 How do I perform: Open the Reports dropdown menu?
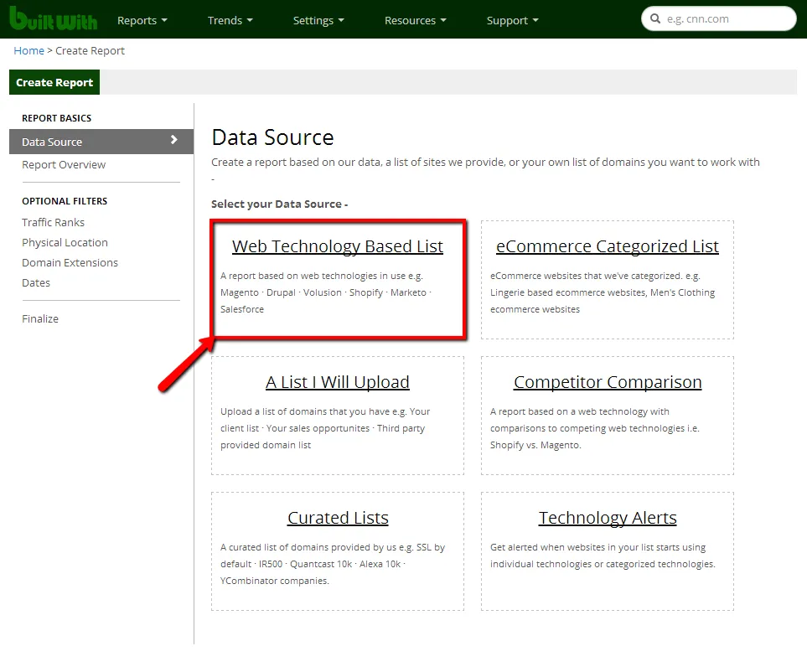[142, 20]
